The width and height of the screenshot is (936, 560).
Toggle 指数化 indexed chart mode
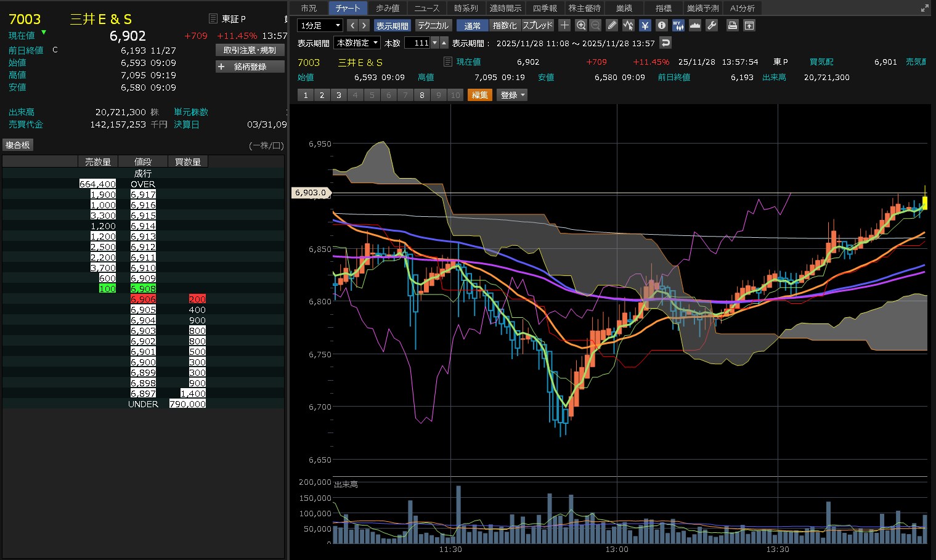(x=505, y=25)
